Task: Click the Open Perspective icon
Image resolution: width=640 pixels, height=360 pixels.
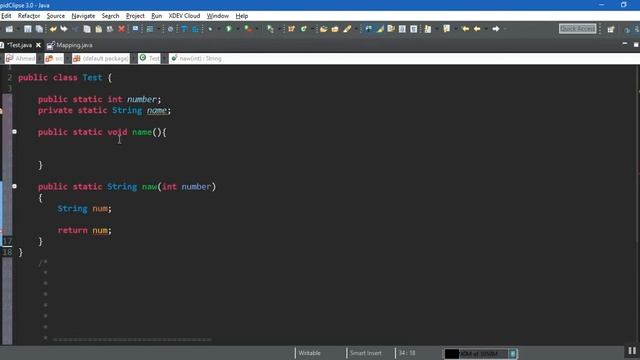Action: (611, 29)
